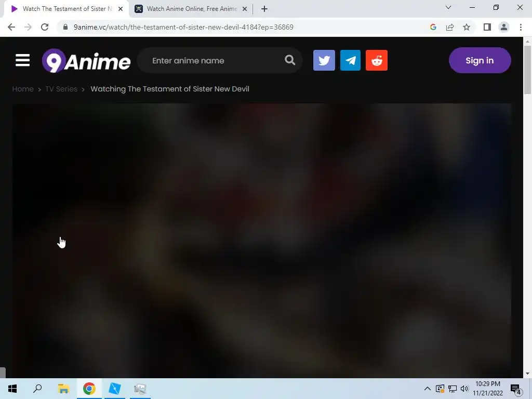
Task: Click the Watching The Testament breadcrumb text
Action: click(170, 89)
